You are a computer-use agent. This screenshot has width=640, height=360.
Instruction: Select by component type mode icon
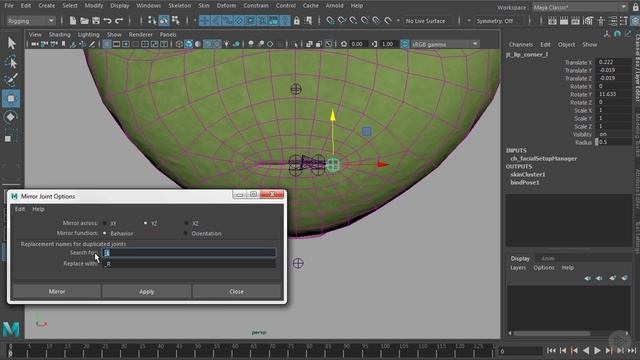[176, 20]
